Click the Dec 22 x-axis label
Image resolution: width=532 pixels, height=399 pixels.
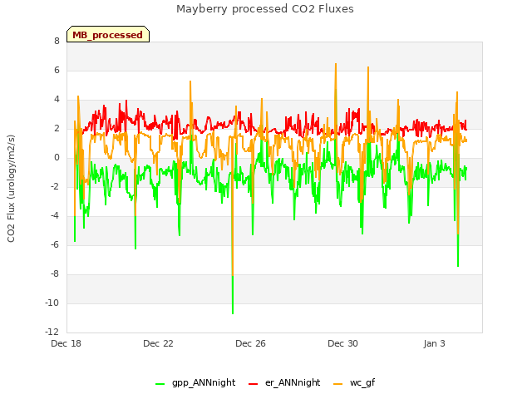[158, 343]
